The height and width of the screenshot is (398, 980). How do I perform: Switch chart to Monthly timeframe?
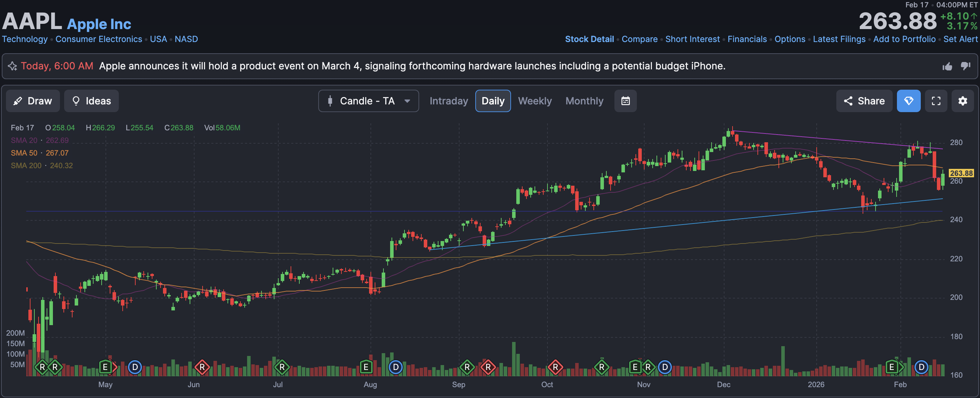click(x=584, y=101)
